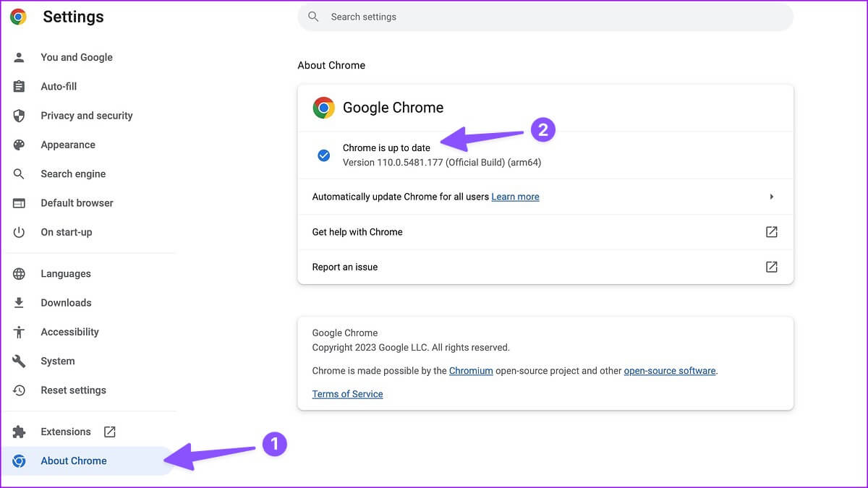Click the Accessibility figure icon
The width and height of the screenshot is (868, 488).
(19, 332)
